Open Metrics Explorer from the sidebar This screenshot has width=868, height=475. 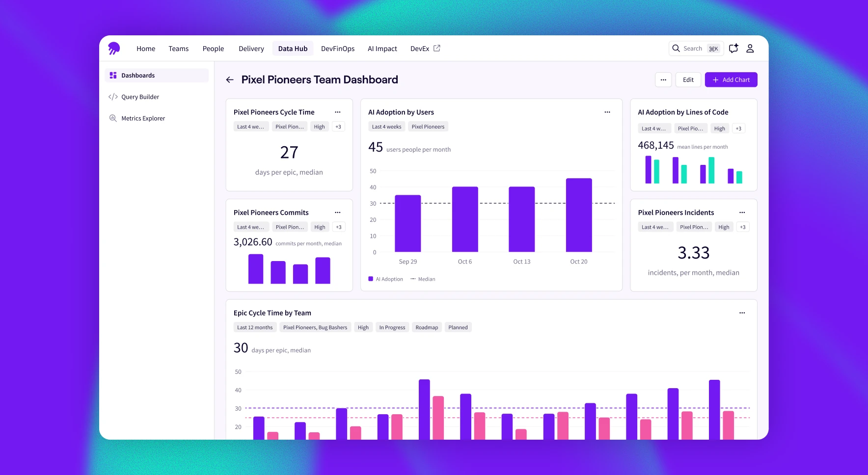coord(143,118)
